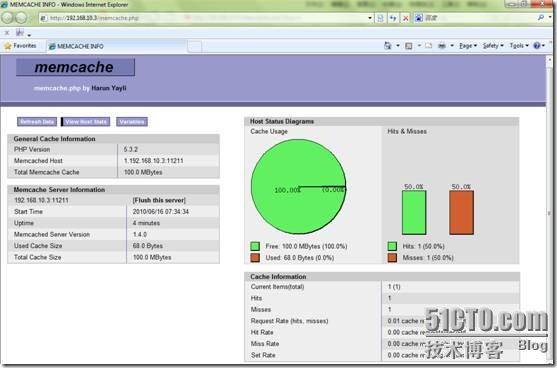Viewport: 557px width, 368px height.
Task: Click the magnifier search icon
Action: [541, 17]
